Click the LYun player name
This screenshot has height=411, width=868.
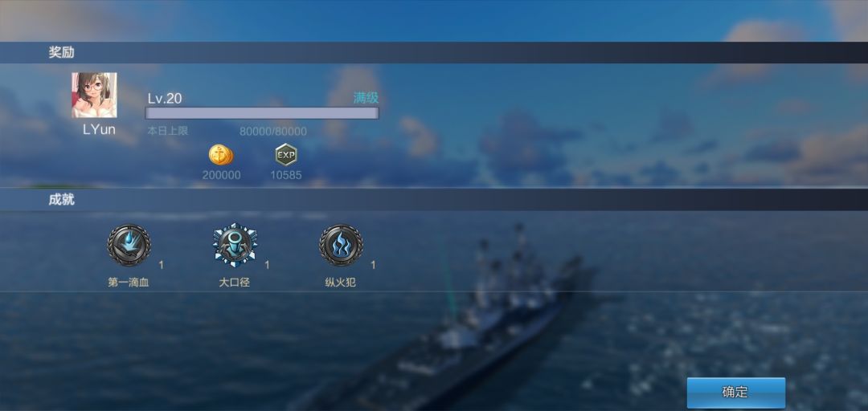[99, 129]
